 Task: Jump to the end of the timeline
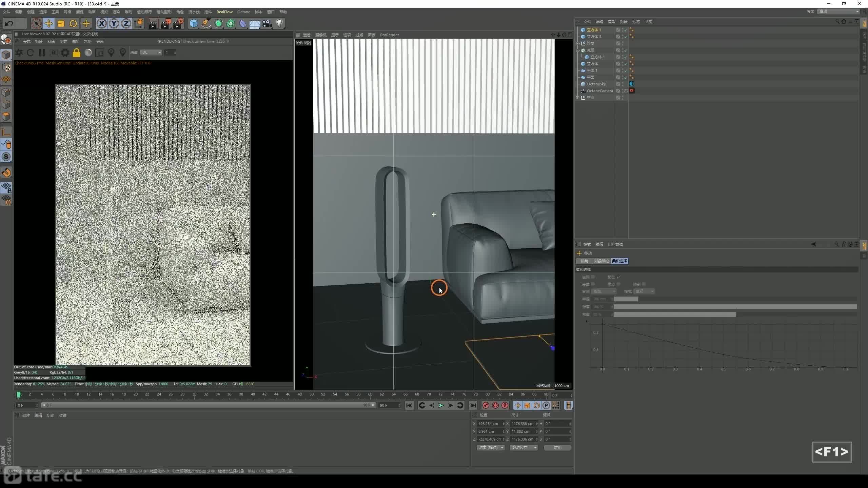(x=473, y=405)
